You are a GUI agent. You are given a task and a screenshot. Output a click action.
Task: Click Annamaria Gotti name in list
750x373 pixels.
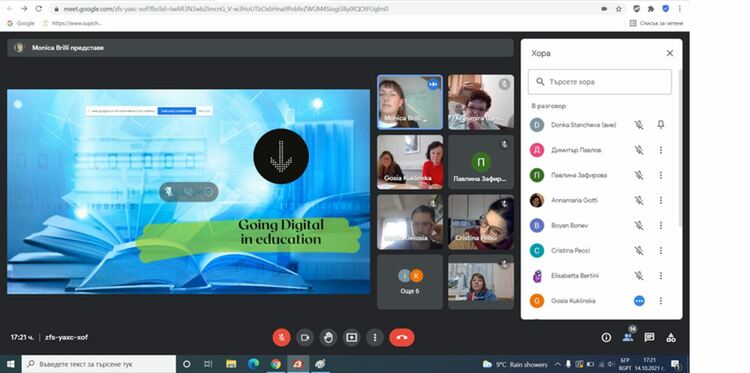click(x=574, y=200)
